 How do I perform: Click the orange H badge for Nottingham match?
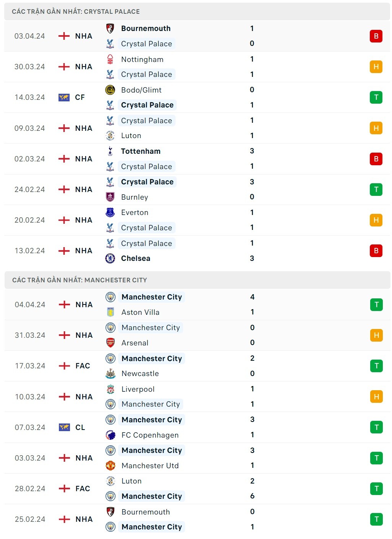coord(376,67)
